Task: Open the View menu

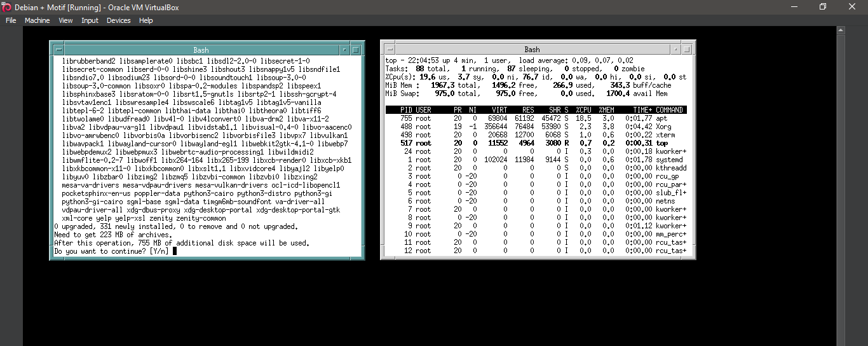Action: pos(65,20)
